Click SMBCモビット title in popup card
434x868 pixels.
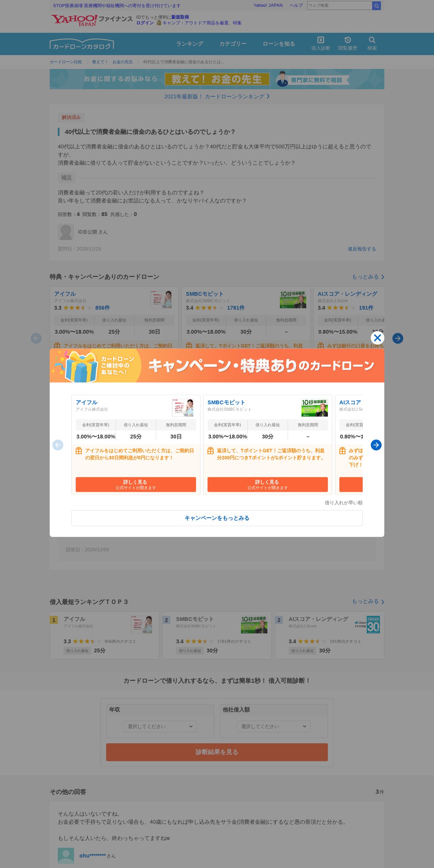tap(226, 402)
